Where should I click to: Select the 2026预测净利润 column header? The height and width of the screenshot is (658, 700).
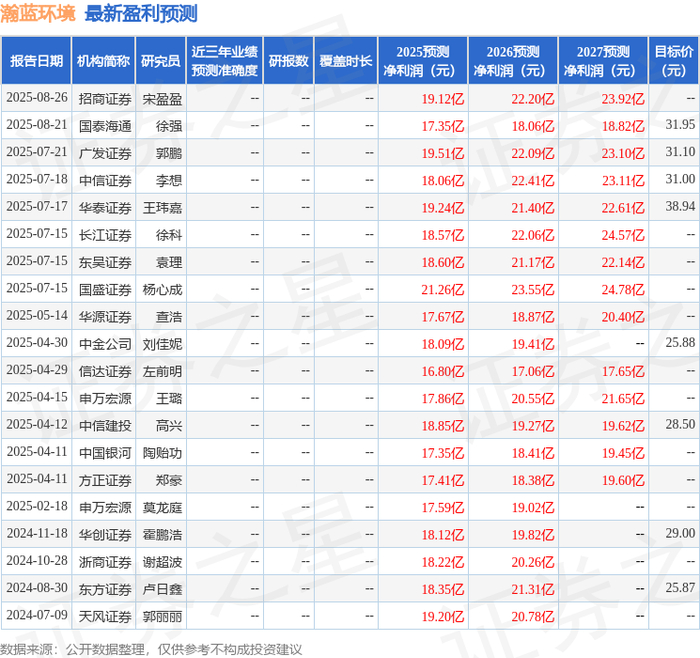coord(512,61)
